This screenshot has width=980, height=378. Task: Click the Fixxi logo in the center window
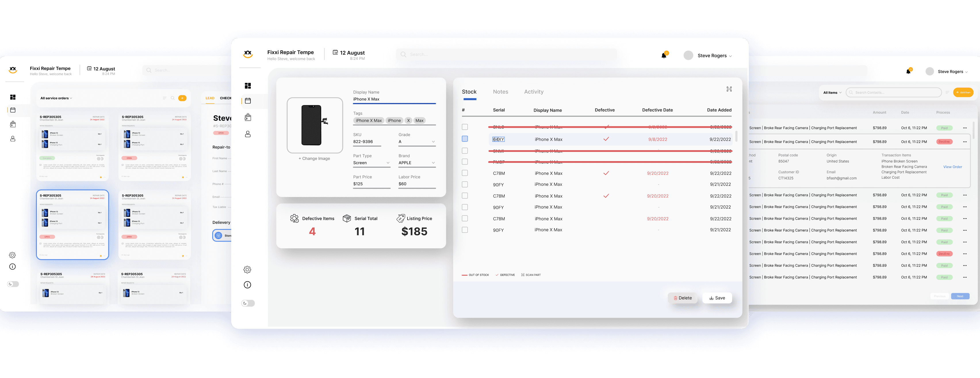point(248,54)
